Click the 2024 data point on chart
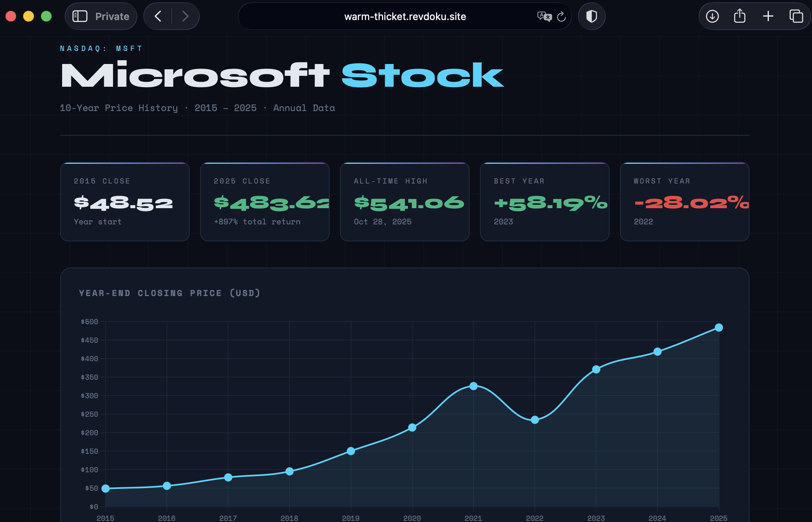Viewport: 812px width, 522px height. point(657,352)
